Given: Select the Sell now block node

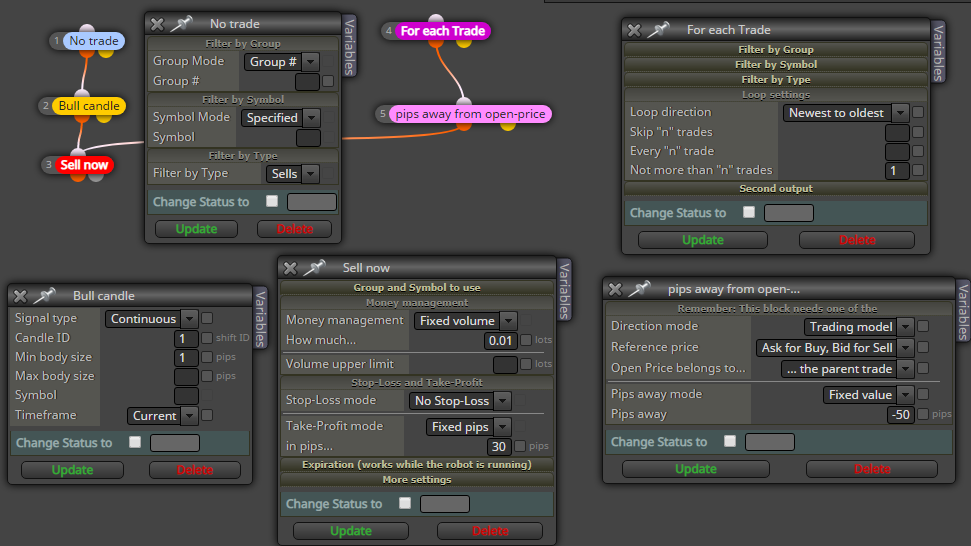Looking at the screenshot, I should click(x=84, y=165).
